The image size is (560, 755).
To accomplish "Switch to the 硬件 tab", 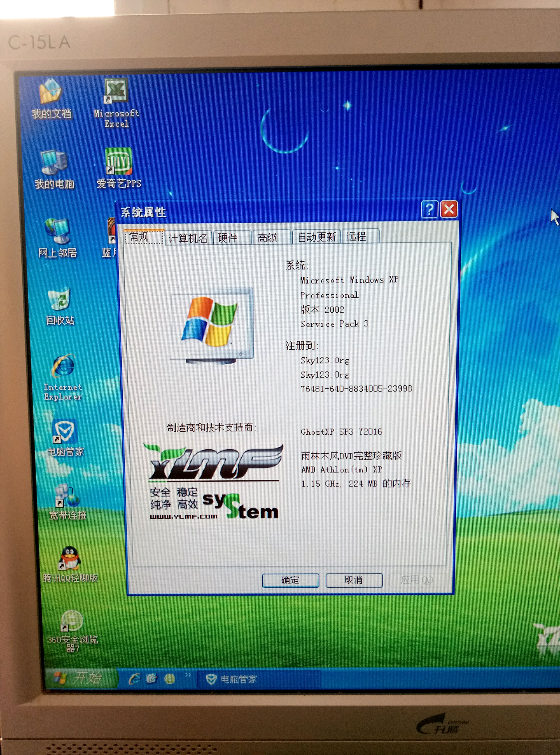I will click(228, 238).
